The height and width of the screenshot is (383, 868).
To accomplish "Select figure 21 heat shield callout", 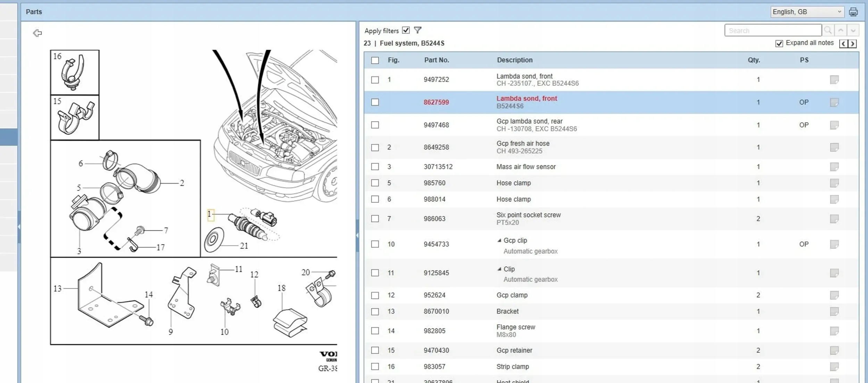I will tap(244, 246).
